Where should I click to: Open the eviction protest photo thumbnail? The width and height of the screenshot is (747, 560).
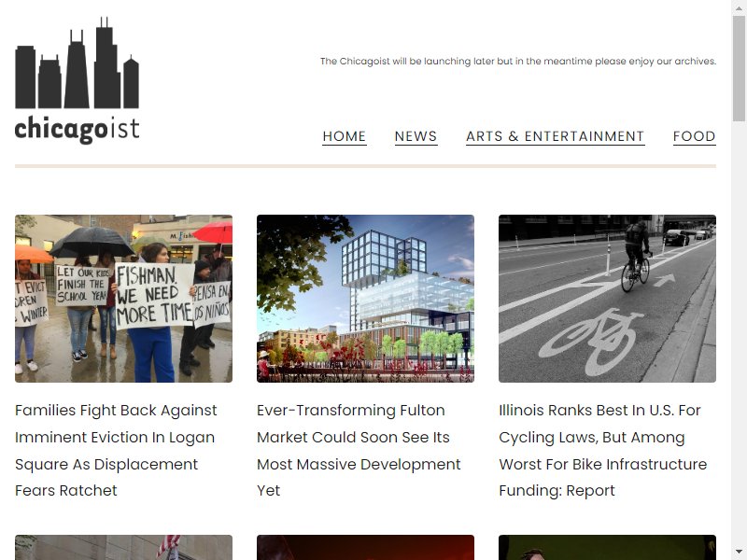[123, 299]
